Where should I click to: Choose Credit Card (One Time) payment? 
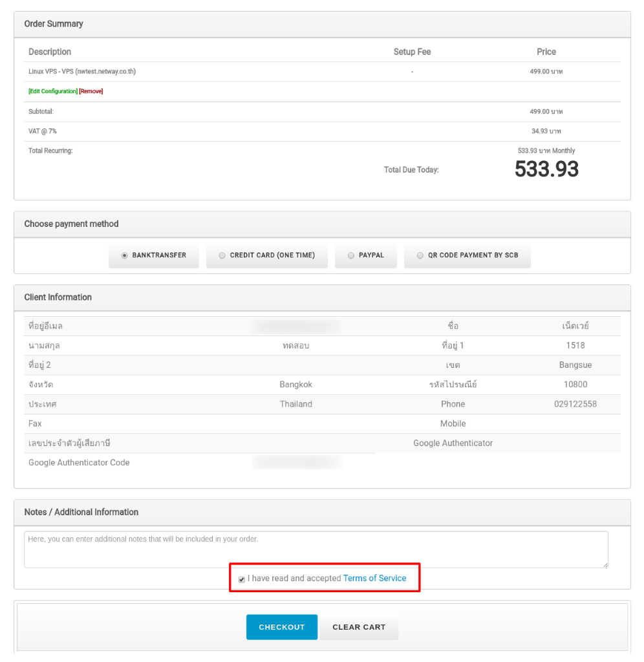pyautogui.click(x=266, y=255)
